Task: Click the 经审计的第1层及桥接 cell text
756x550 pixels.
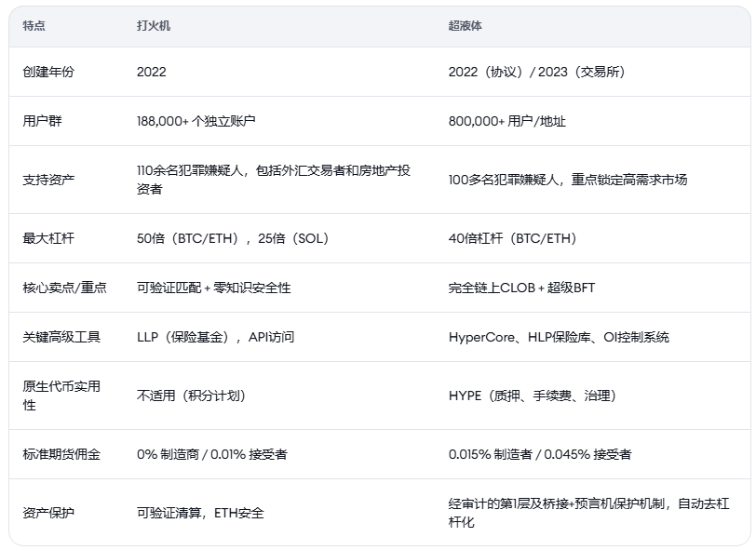Action: (588, 513)
